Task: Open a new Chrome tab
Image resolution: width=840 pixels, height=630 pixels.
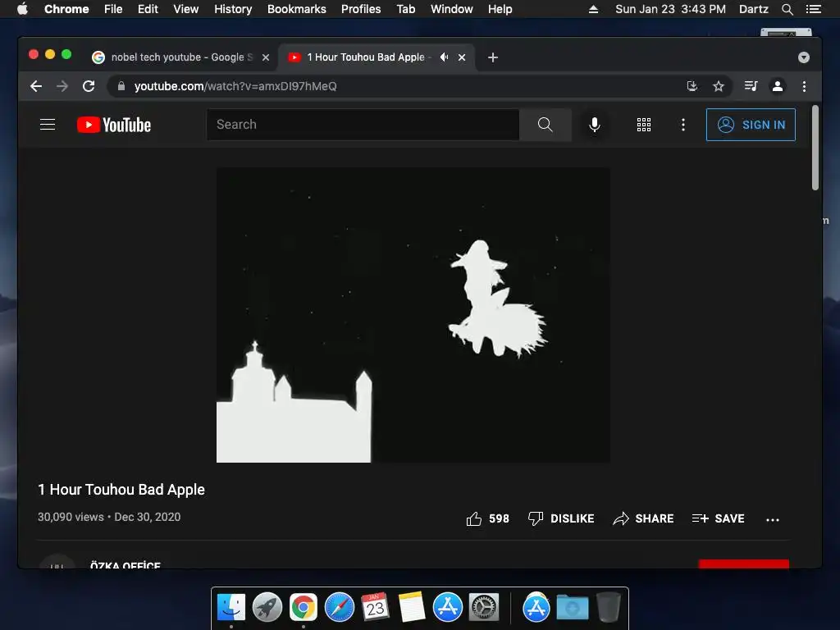Action: coord(493,57)
